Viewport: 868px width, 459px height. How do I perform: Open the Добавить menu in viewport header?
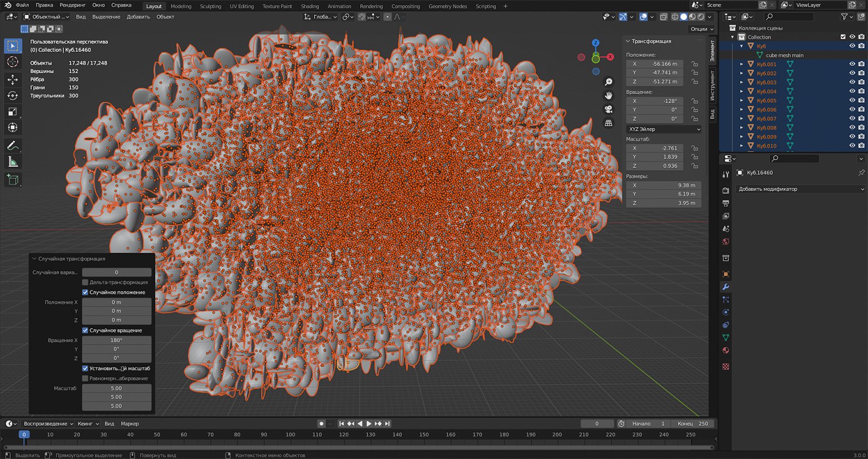tap(138, 17)
